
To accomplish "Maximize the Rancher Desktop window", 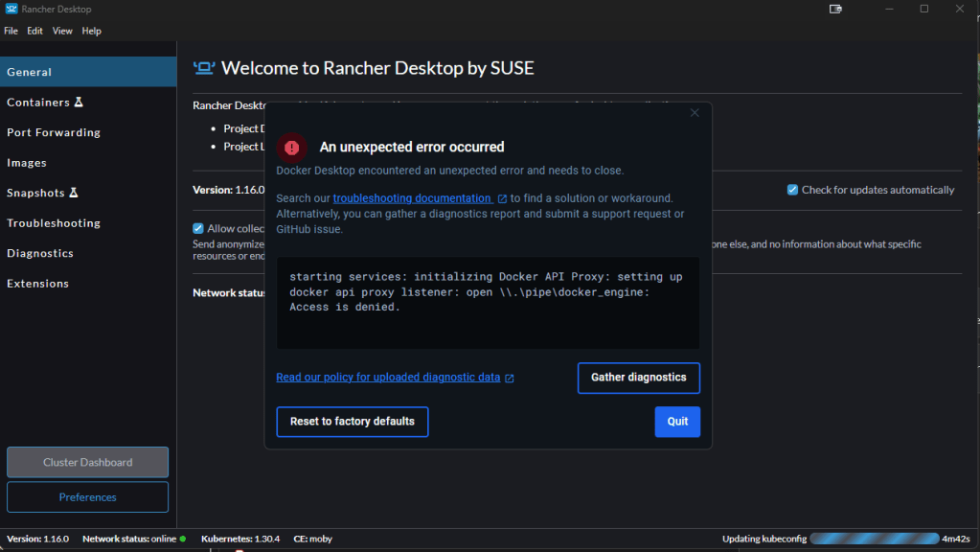I will (923, 9).
